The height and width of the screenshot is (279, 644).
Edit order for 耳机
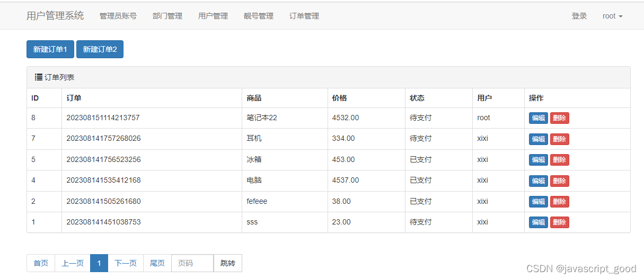(x=539, y=139)
